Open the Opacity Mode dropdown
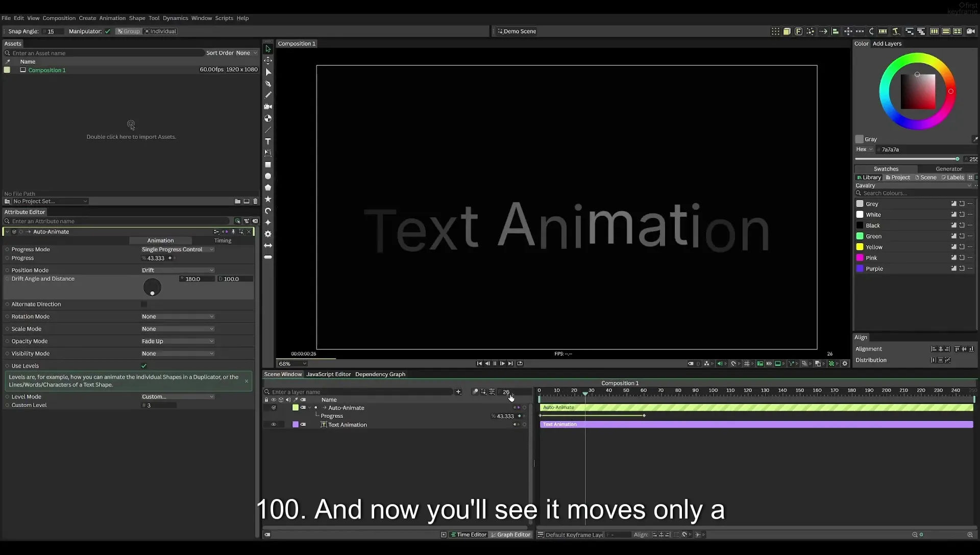This screenshot has height=555, width=980. click(178, 341)
